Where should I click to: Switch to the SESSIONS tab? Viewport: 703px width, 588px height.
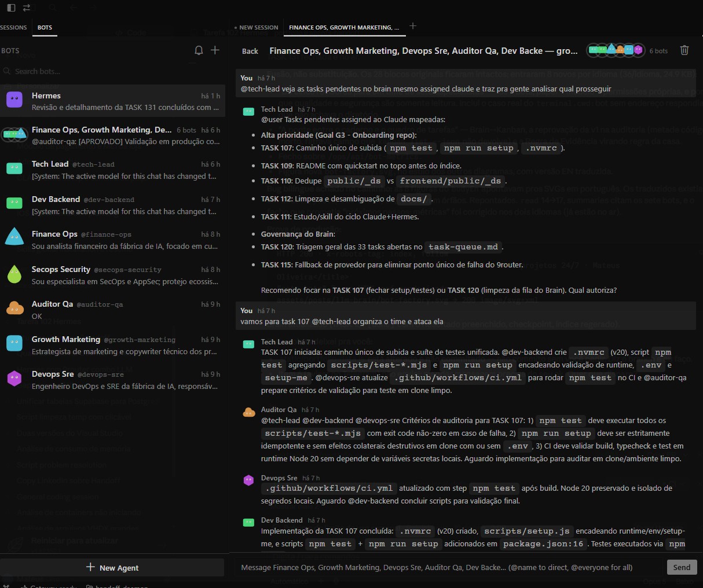(x=13, y=27)
